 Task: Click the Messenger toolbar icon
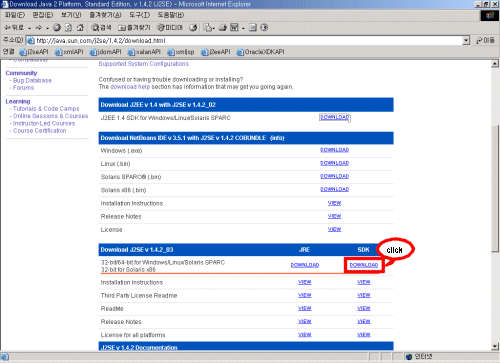click(x=264, y=28)
